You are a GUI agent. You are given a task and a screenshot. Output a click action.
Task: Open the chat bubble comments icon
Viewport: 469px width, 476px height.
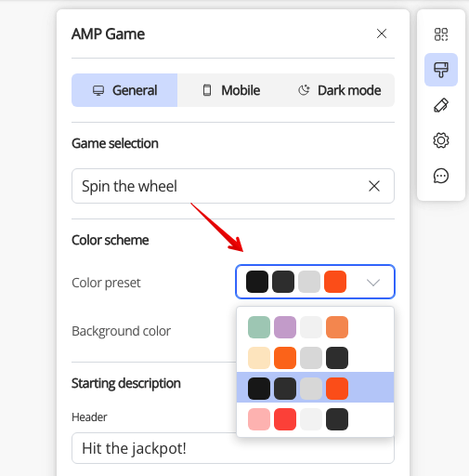click(x=441, y=176)
